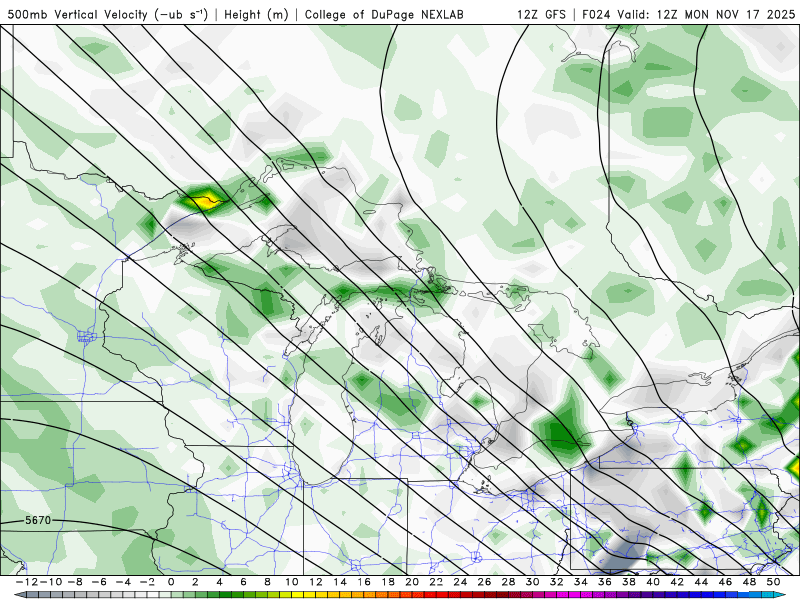Select the '8' color scale label
Image resolution: width=800 pixels, height=600 pixels.
(267, 582)
